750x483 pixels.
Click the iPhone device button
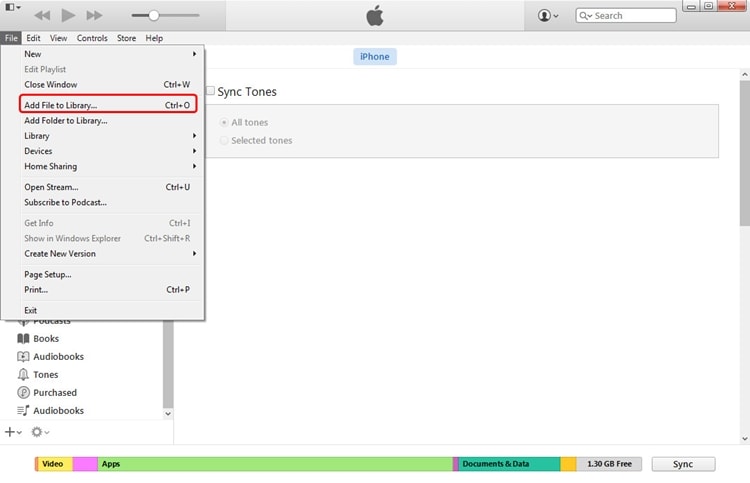pyautogui.click(x=375, y=56)
